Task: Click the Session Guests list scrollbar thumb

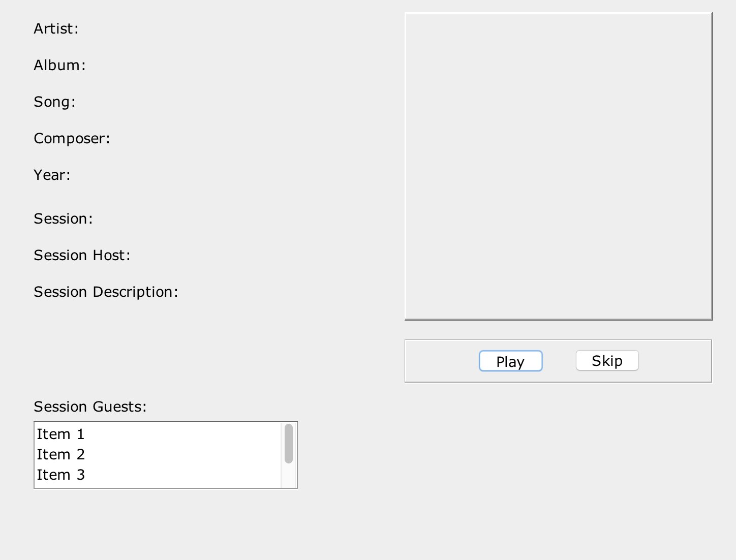Action: 289,444
